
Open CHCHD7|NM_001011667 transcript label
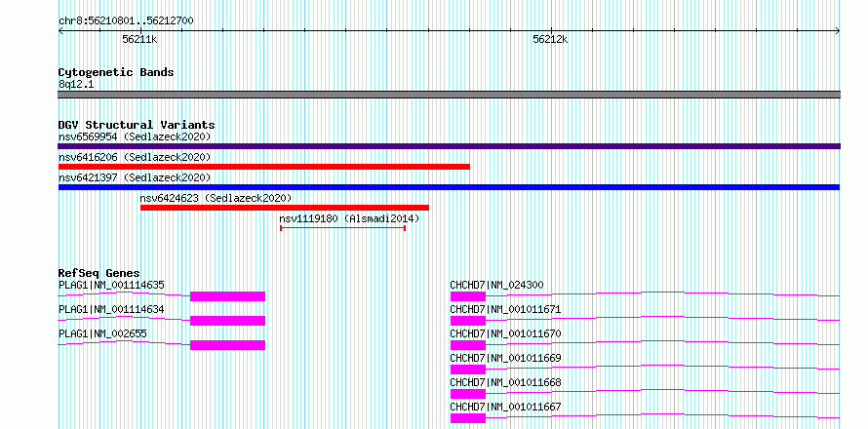coord(505,407)
